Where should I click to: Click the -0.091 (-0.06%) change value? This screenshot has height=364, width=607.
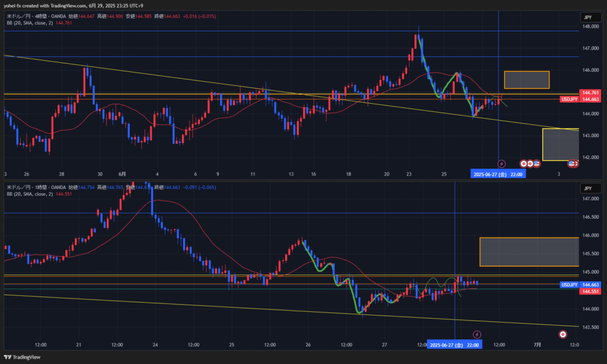tap(199, 187)
